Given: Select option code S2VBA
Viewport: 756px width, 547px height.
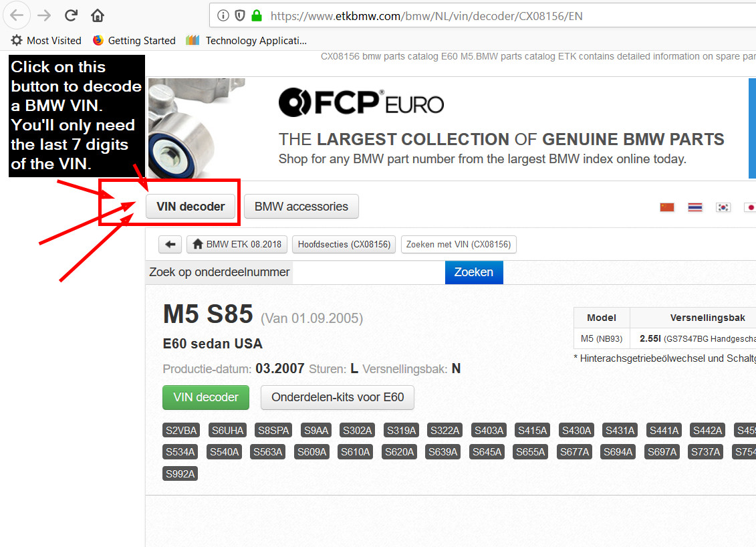Looking at the screenshot, I should [x=181, y=430].
